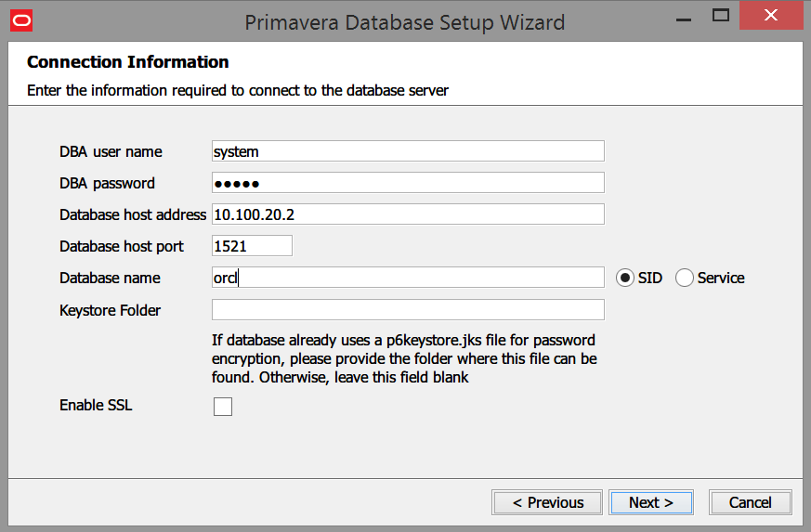Click the Database host port field
Viewport: 811px width, 532px height.
click(x=252, y=246)
